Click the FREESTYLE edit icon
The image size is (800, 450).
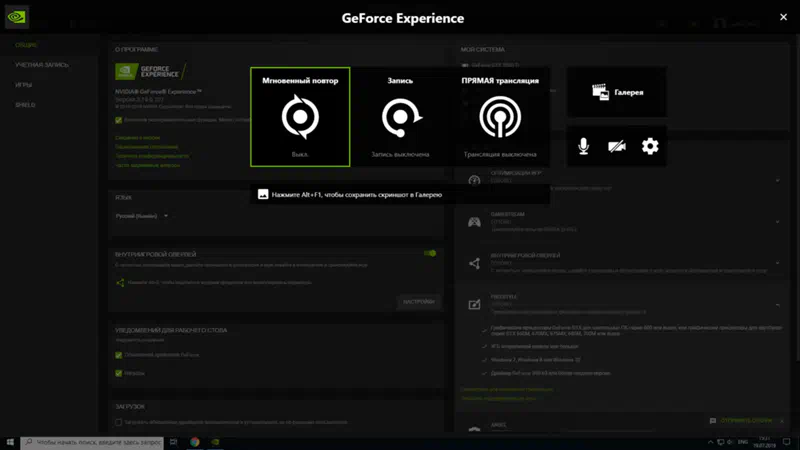[x=474, y=305]
